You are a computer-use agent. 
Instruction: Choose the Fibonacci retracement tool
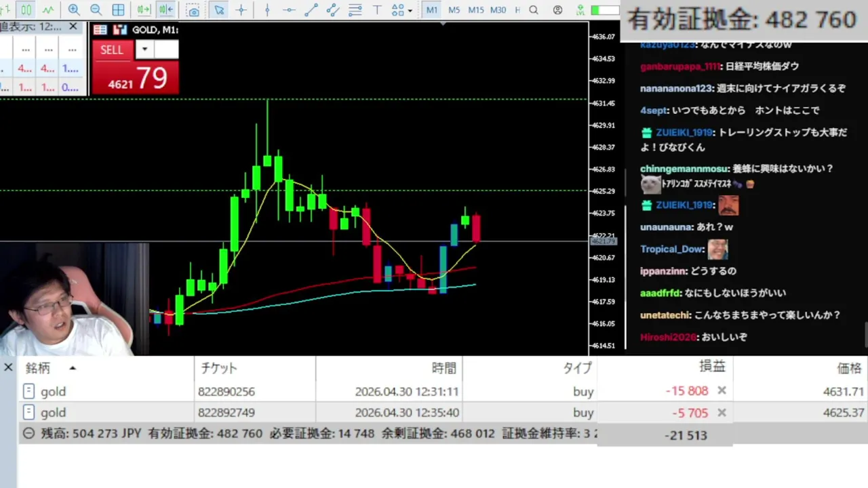[x=355, y=9]
